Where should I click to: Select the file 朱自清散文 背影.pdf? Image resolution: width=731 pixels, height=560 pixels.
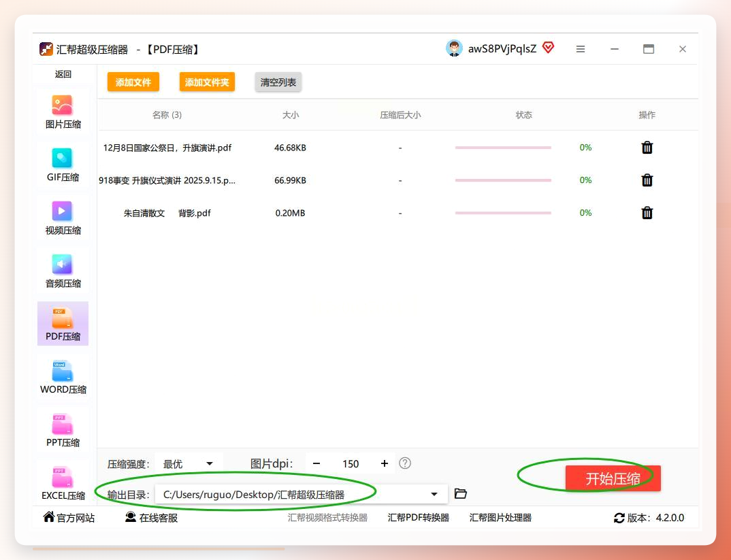[x=167, y=213]
